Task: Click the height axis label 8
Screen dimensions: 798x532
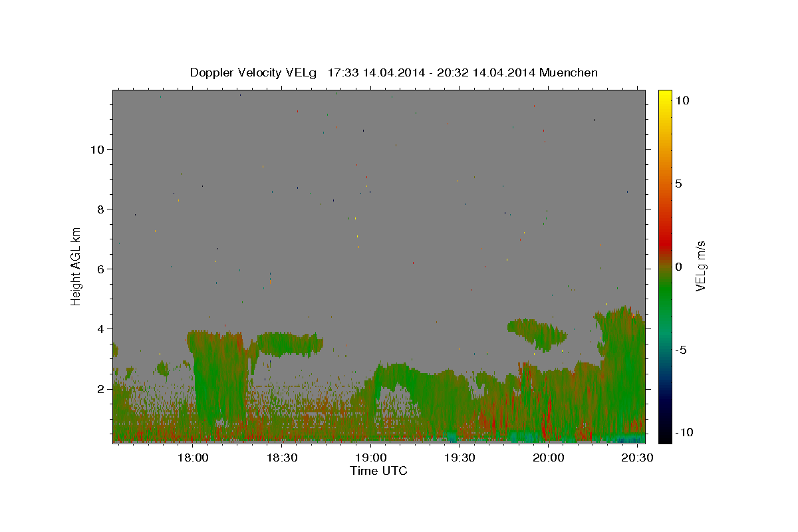Action: [x=101, y=209]
